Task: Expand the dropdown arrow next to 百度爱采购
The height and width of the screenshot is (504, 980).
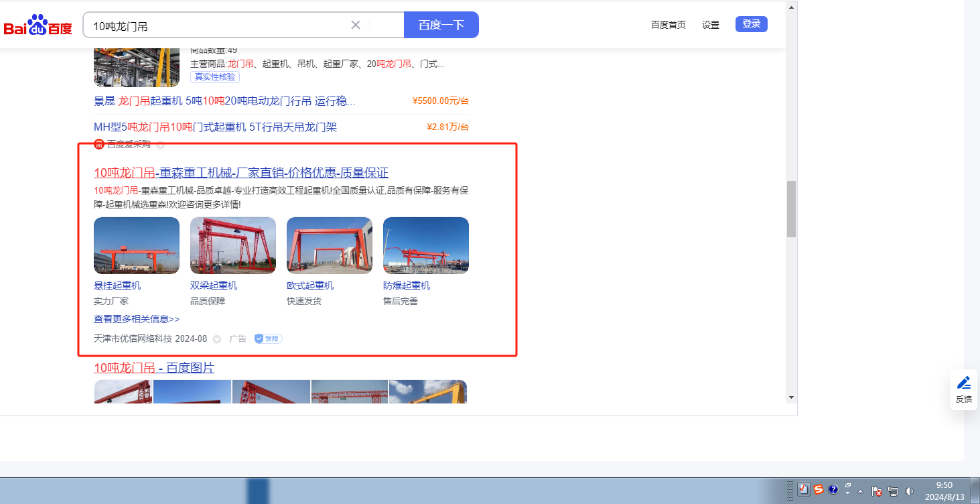Action: tap(160, 145)
